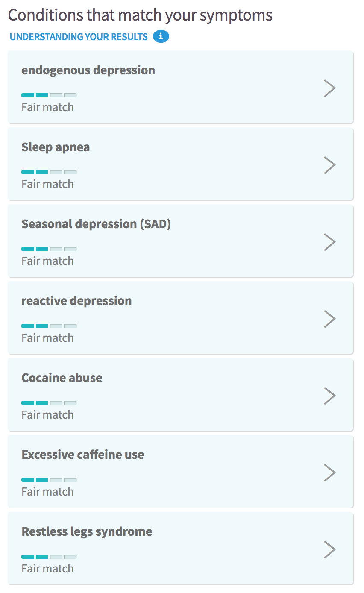Click the blue info icon near Understanding Your Results

[x=161, y=37]
